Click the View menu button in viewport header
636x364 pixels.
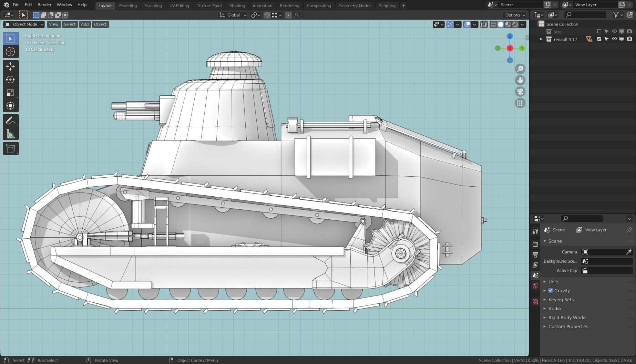coord(53,24)
